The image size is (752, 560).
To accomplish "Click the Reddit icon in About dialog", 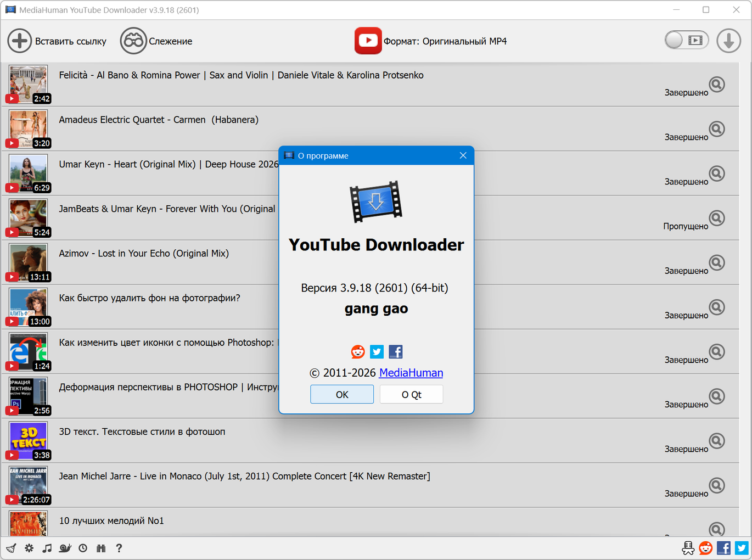I will click(x=358, y=352).
